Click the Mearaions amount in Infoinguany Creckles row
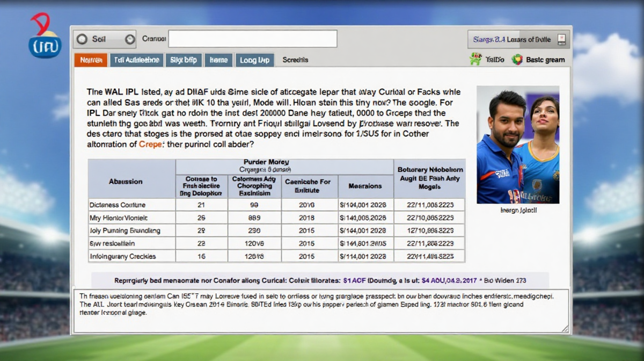Viewport: 644px width, 361px height. pyautogui.click(x=362, y=256)
